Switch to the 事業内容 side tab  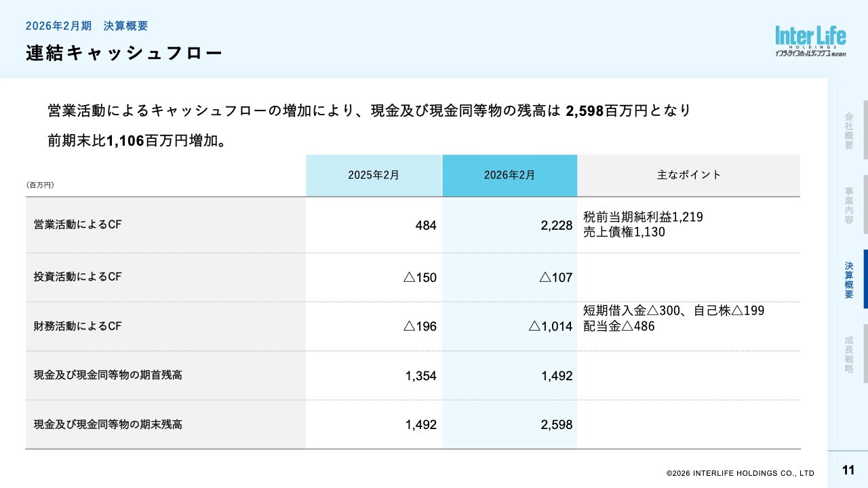coord(848,205)
